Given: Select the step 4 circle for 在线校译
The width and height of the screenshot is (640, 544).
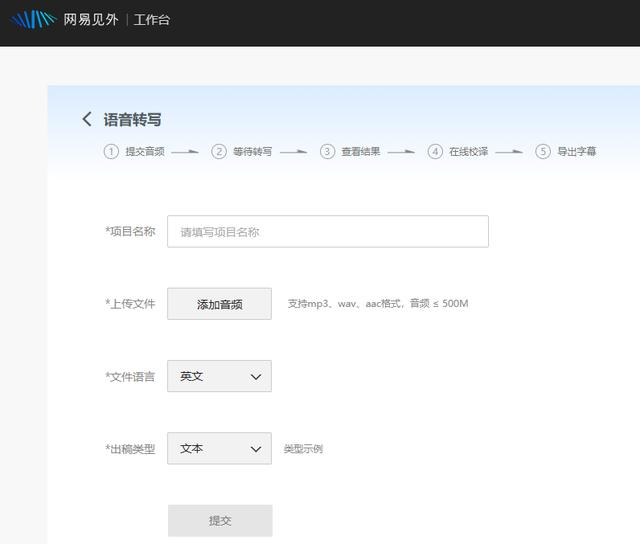Looking at the screenshot, I should point(435,152).
